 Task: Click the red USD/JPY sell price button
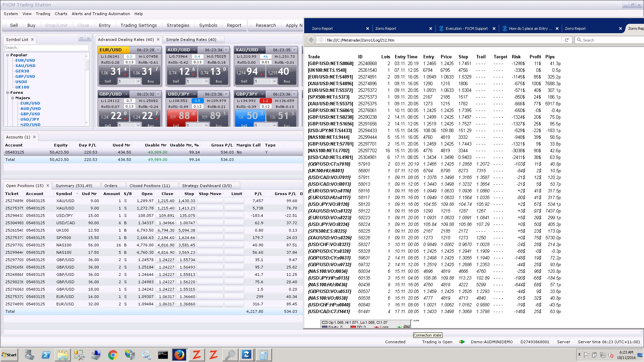tap(182, 116)
